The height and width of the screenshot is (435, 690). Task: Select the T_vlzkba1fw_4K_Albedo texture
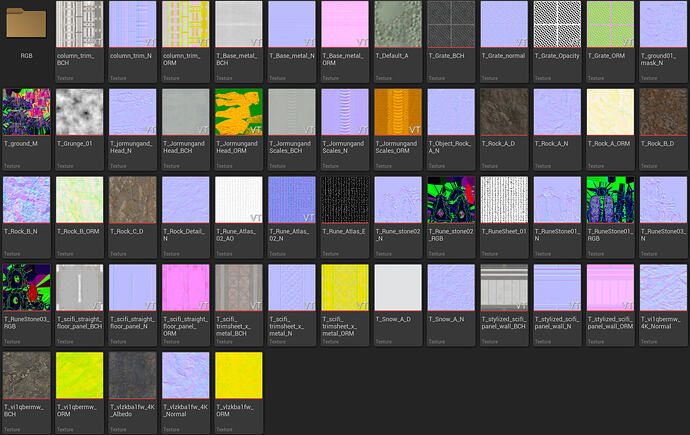pos(132,376)
